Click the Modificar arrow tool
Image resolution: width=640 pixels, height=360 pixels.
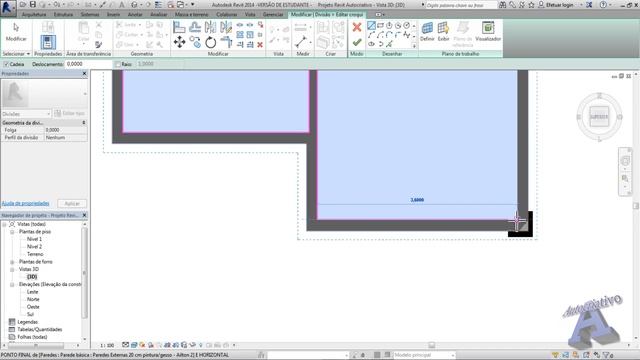click(16, 32)
